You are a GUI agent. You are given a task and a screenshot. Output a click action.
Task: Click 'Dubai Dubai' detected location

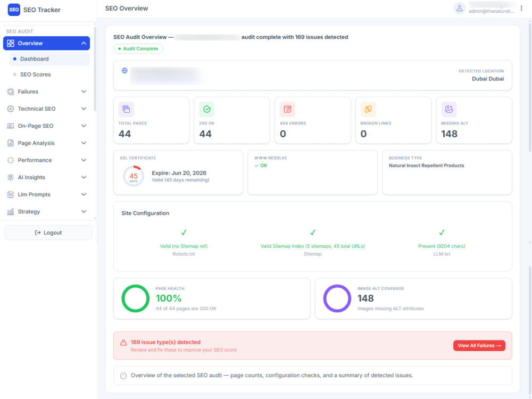coord(487,79)
